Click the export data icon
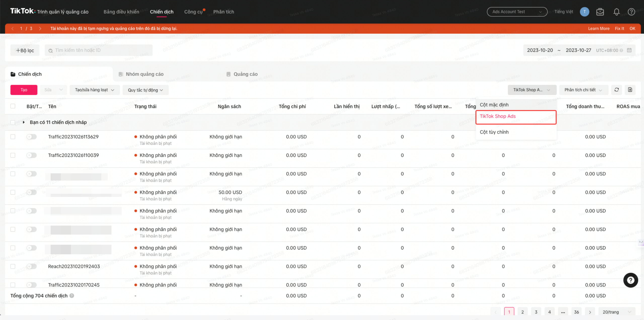The width and height of the screenshot is (644, 320). tap(630, 90)
